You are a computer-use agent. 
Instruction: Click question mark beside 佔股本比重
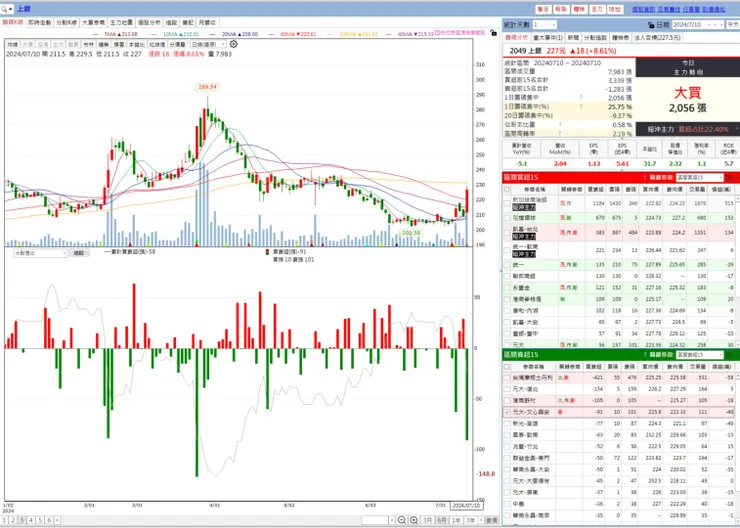point(560,125)
